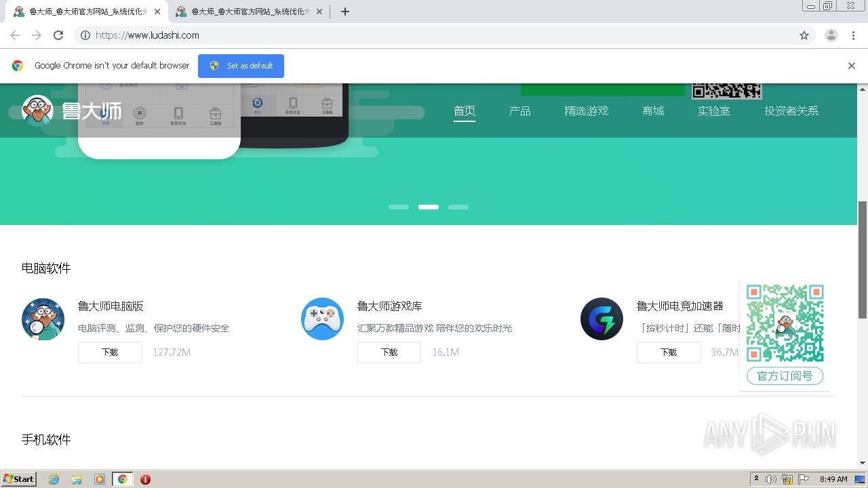868x488 pixels.
Task: Open the 实验室 navigation item
Action: (714, 111)
